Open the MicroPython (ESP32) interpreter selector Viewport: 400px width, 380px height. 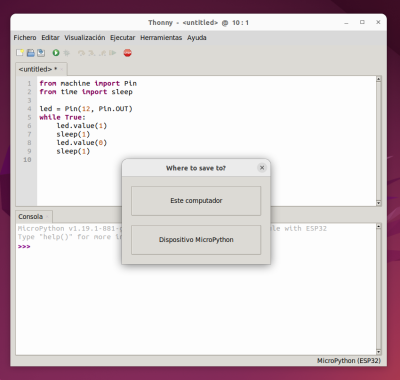coord(349,361)
